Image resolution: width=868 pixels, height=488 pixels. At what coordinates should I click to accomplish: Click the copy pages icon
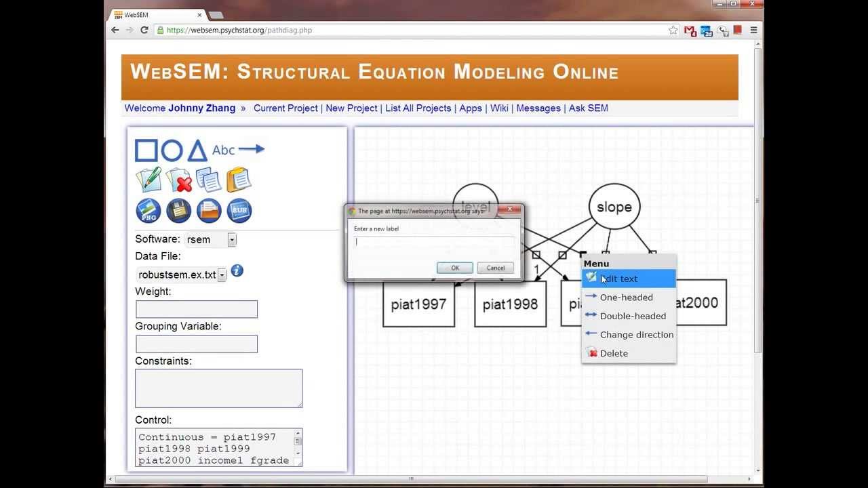pyautogui.click(x=208, y=180)
